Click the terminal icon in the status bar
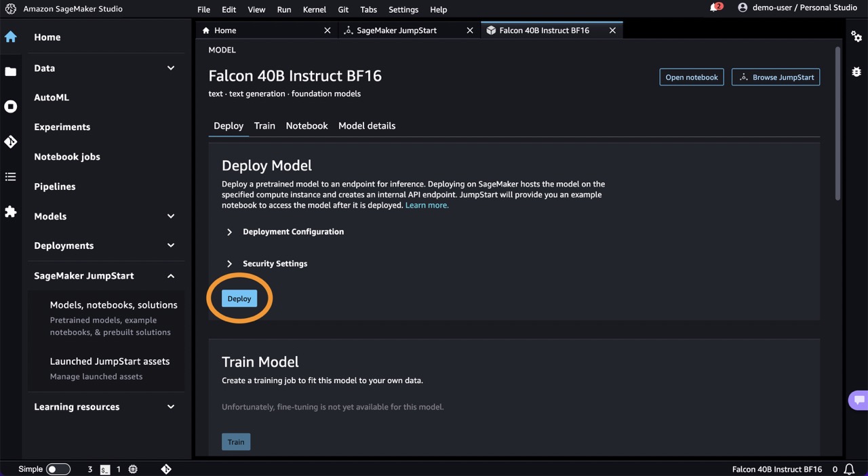868x476 pixels. (105, 469)
